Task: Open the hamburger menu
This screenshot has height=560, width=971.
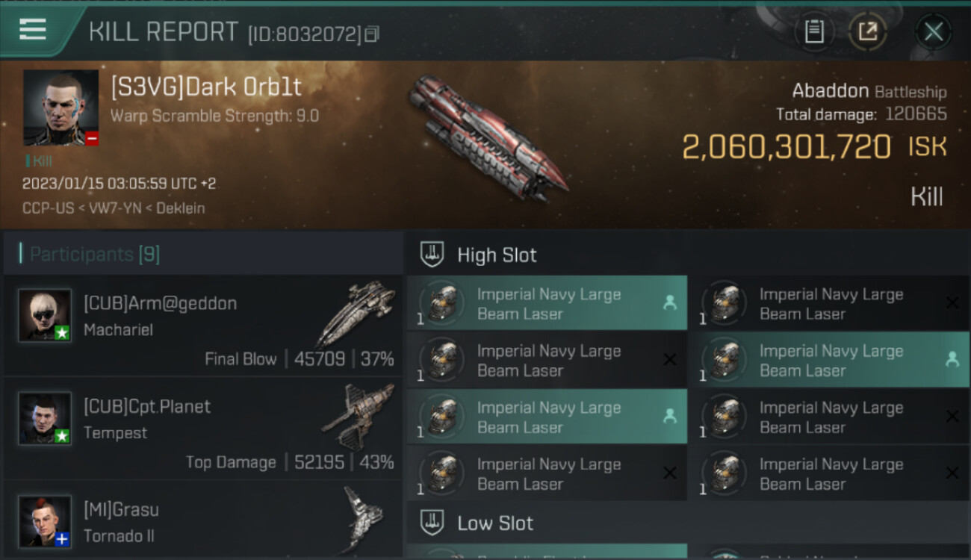Action: [x=33, y=30]
